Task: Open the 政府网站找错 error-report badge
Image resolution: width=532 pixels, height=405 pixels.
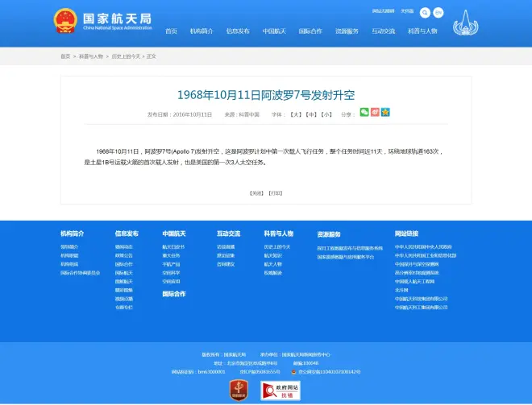Action: pos(280,391)
